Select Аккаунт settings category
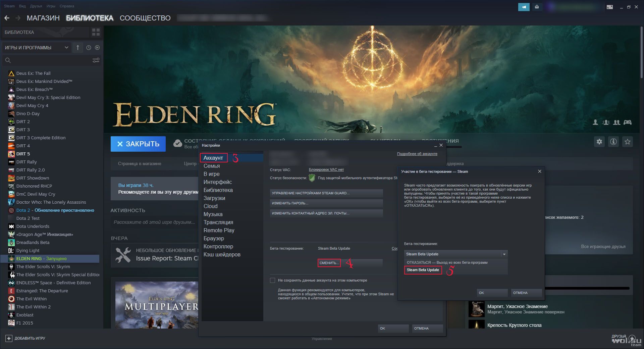 (x=213, y=158)
